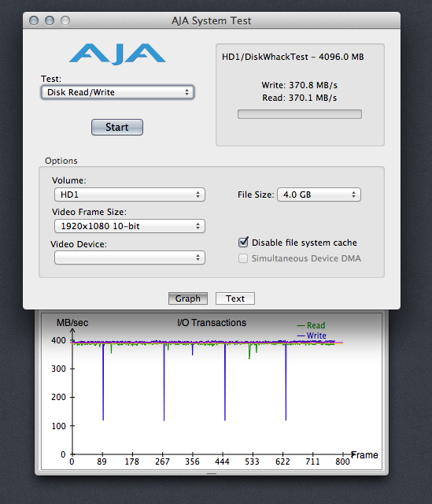Screen dimensions: 432x504
Task: Click the 100 MB/sec tick label
Action: click(x=58, y=426)
